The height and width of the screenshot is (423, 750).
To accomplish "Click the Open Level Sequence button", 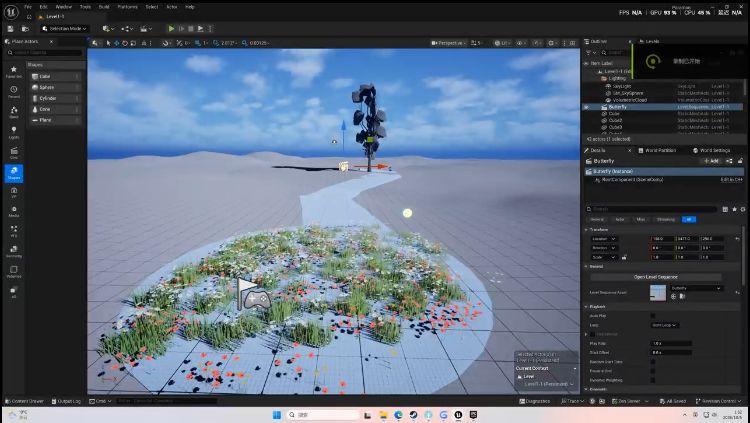I will coord(655,277).
